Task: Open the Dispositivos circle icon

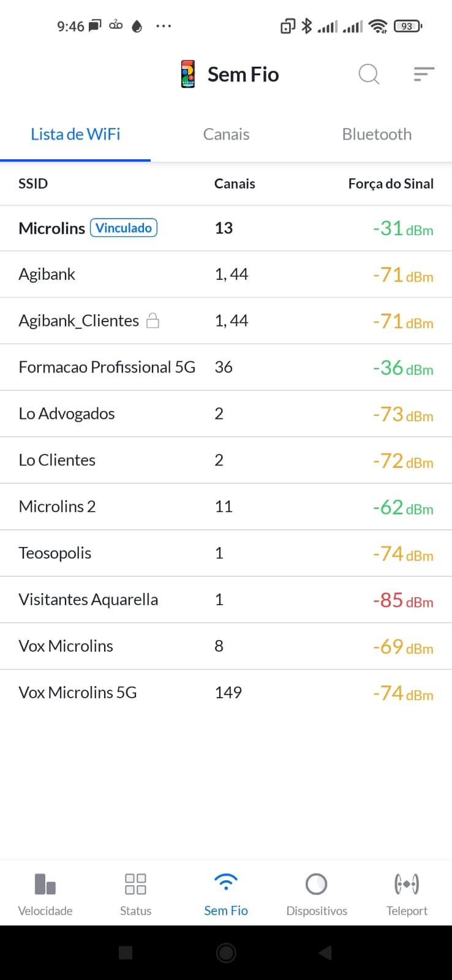Action: [x=316, y=884]
